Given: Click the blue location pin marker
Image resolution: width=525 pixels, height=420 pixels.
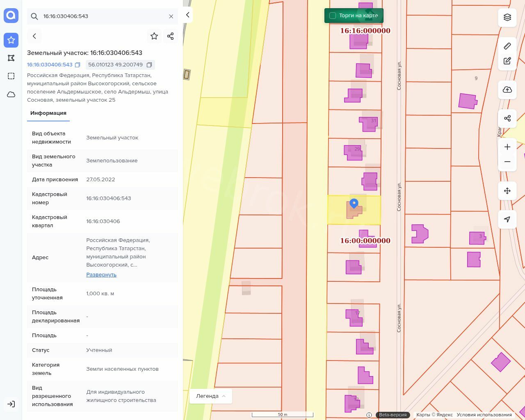Looking at the screenshot, I should (354, 203).
